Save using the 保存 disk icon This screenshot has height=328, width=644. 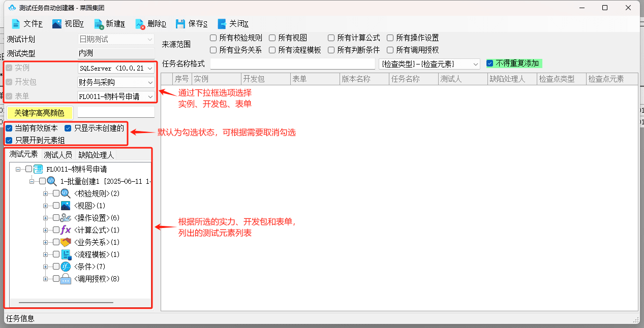pyautogui.click(x=180, y=23)
